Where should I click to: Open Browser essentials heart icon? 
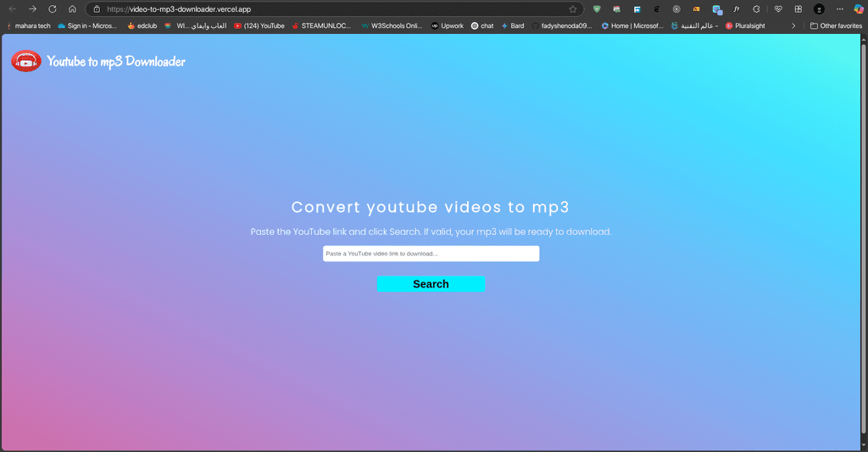(778, 8)
